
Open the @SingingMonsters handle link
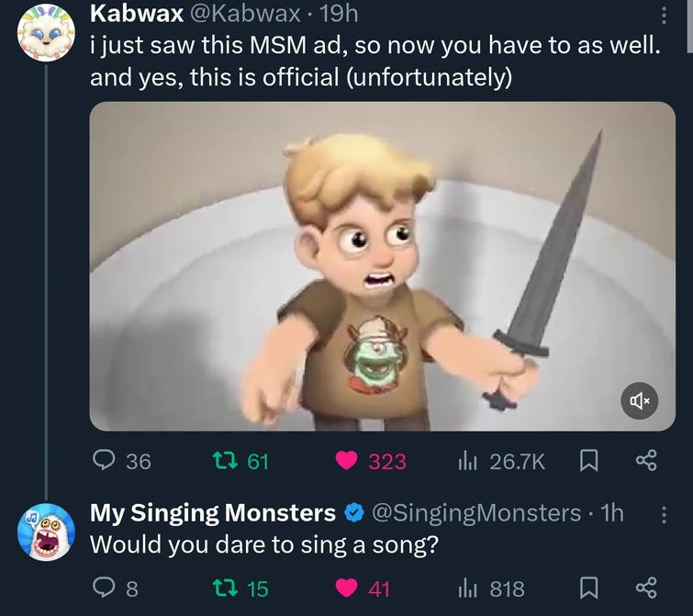475,513
